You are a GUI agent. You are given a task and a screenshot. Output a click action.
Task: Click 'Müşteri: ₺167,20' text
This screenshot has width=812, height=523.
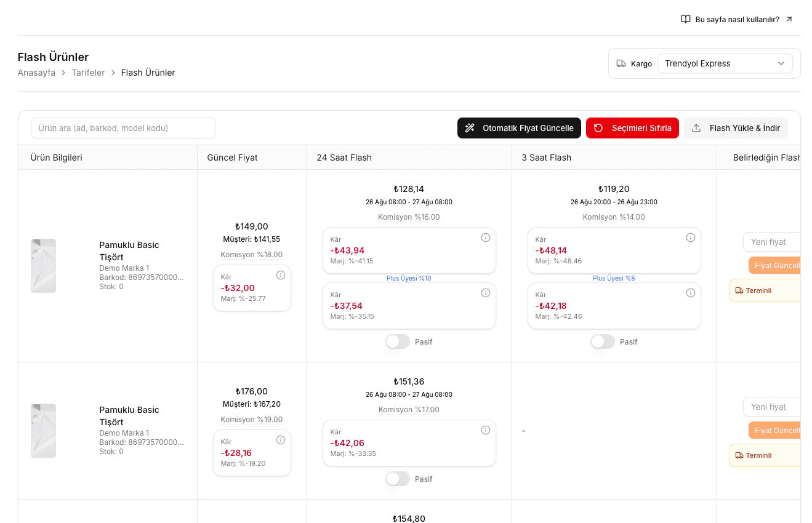(x=252, y=404)
